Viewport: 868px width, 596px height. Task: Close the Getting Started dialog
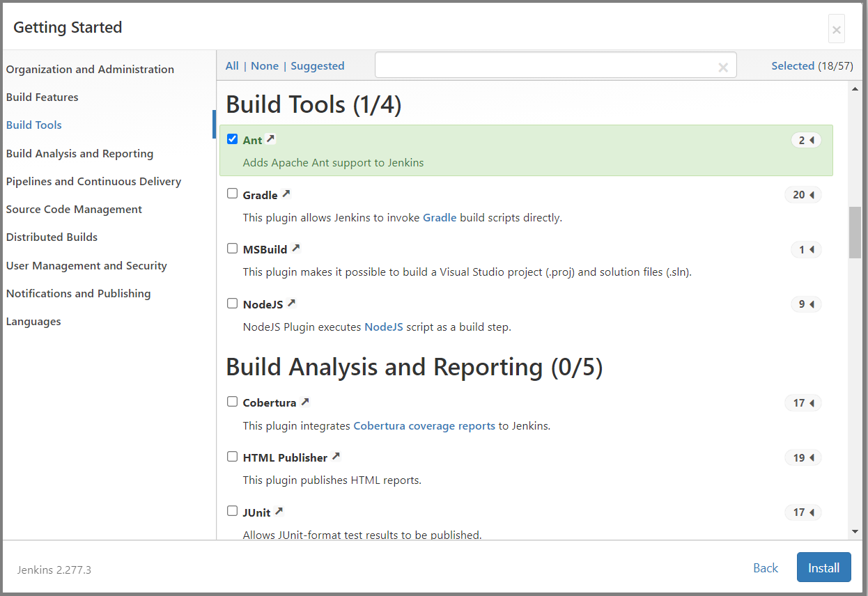[x=837, y=29]
